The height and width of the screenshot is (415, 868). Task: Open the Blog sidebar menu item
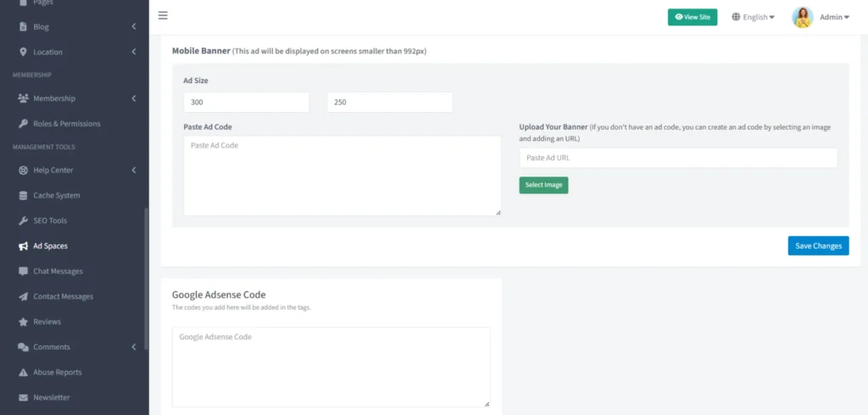(41, 27)
